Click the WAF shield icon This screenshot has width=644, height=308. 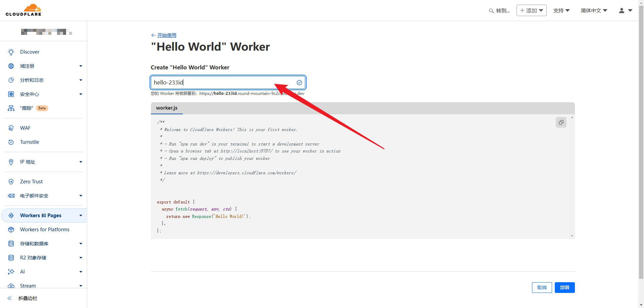coord(11,128)
